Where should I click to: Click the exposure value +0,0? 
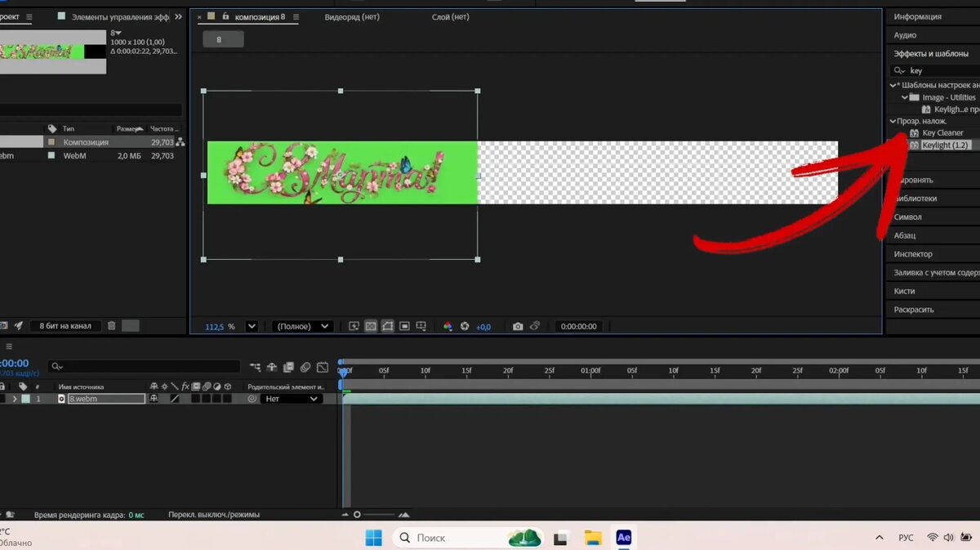[x=483, y=327]
